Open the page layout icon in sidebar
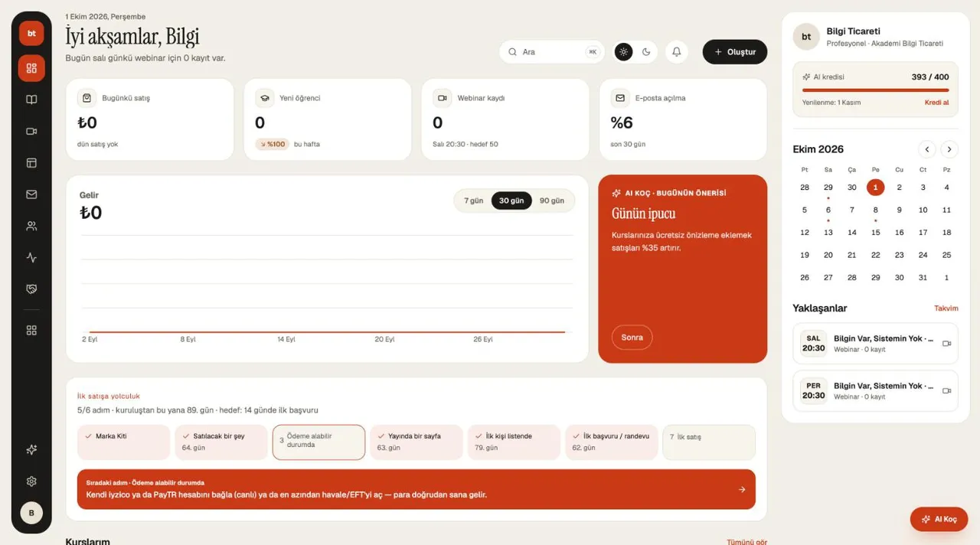 click(31, 163)
